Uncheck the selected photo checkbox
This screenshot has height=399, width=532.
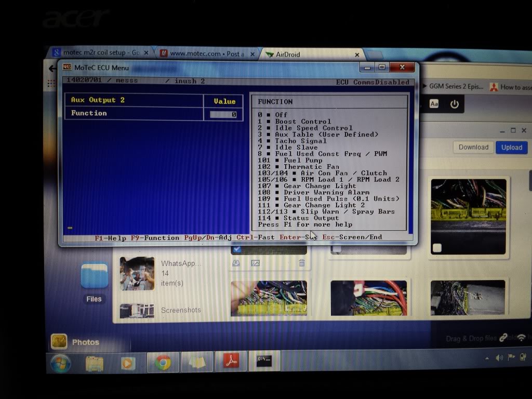pyautogui.click(x=237, y=249)
